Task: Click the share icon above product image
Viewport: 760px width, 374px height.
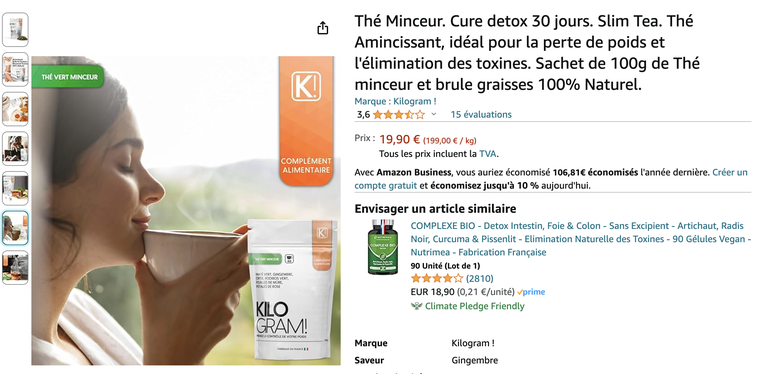Action: point(322,28)
